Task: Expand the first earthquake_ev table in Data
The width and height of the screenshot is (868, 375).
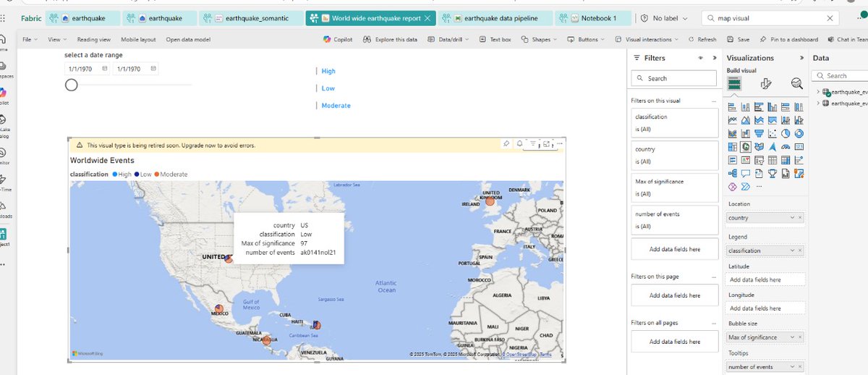Action: pos(818,92)
